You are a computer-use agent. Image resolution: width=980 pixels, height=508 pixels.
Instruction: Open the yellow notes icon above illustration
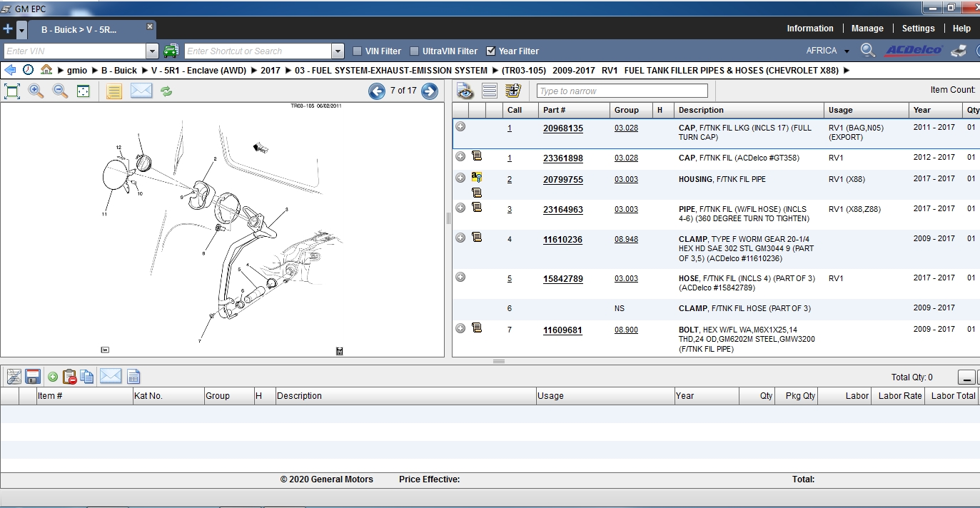[x=114, y=91]
